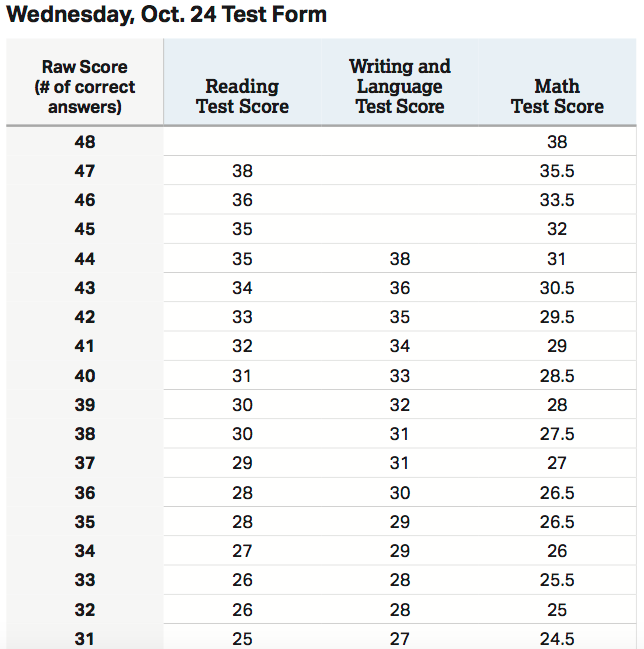This screenshot has height=649, width=644.
Task: Click the Math score 27.5 cell
Action: point(557,434)
